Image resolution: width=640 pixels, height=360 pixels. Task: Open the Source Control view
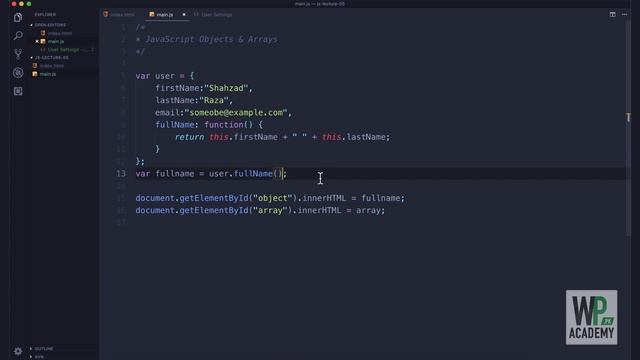tap(18, 54)
